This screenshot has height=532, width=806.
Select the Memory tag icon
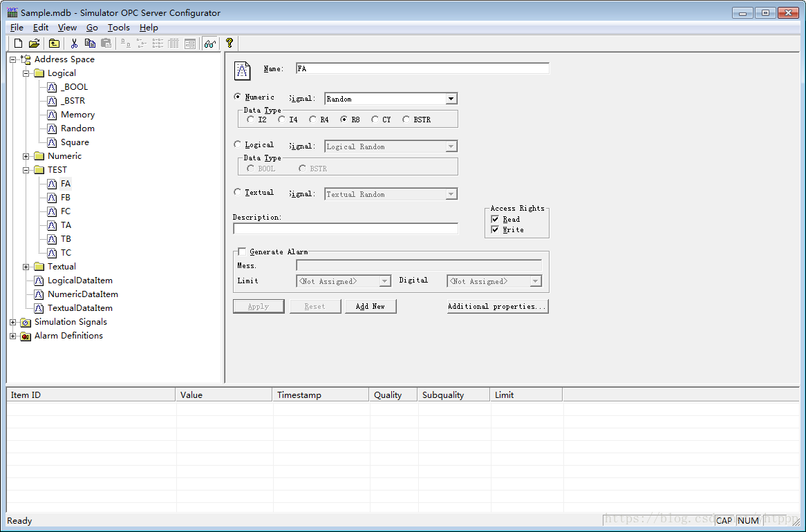click(52, 115)
